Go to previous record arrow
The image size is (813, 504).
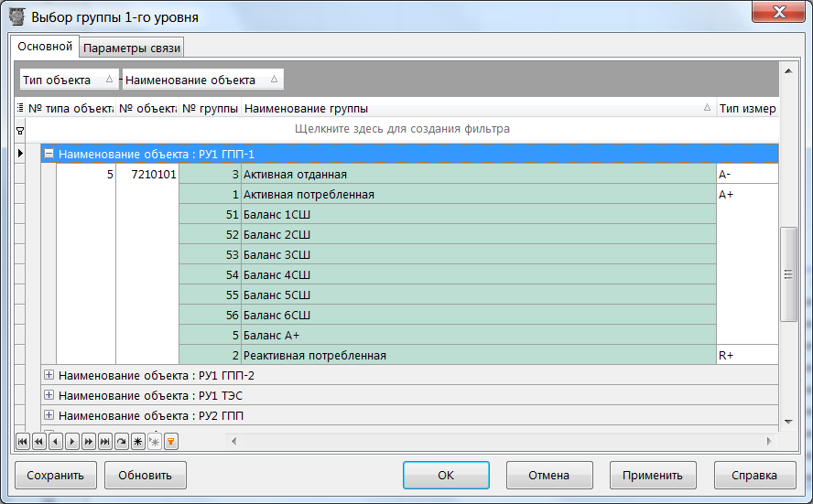[55, 441]
